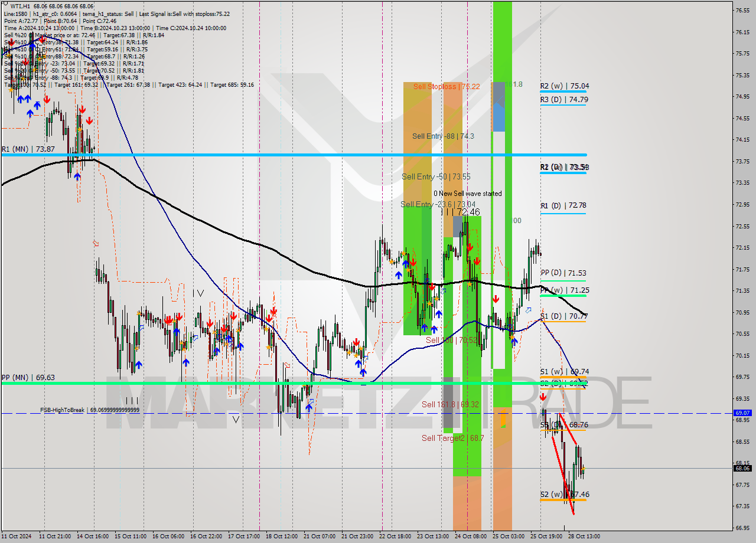Click the 'PP (w) | 71.25' pivot label
This screenshot has width=756, height=543.
tap(564, 290)
